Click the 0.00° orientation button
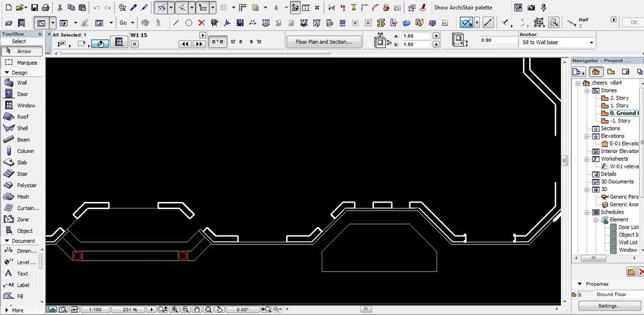The image size is (644, 315). pos(242,309)
